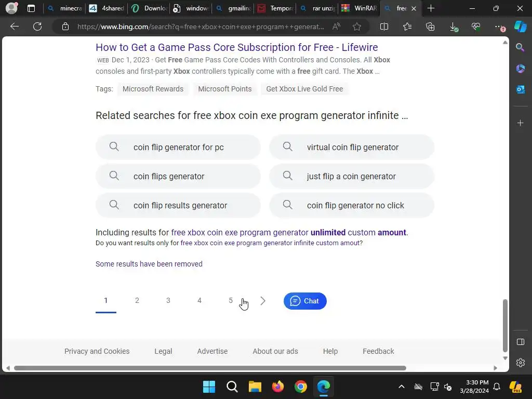
Task: Add this page to favorites star
Action: click(x=356, y=26)
